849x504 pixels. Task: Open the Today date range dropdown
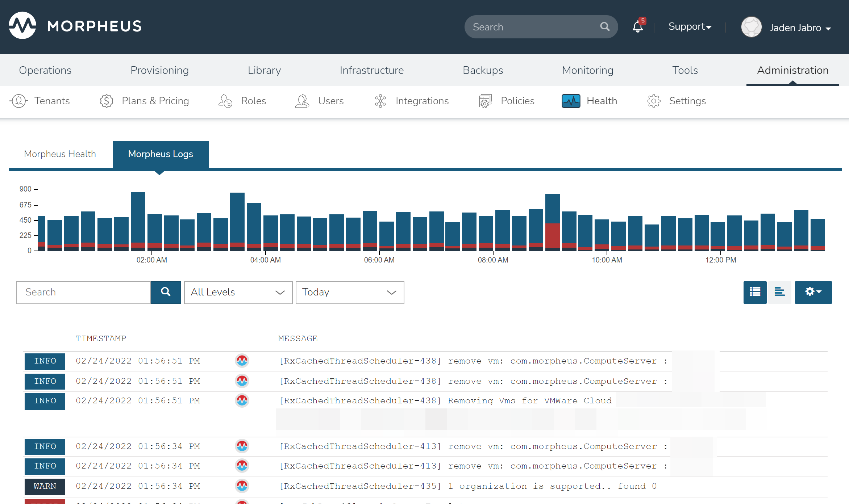[349, 292]
